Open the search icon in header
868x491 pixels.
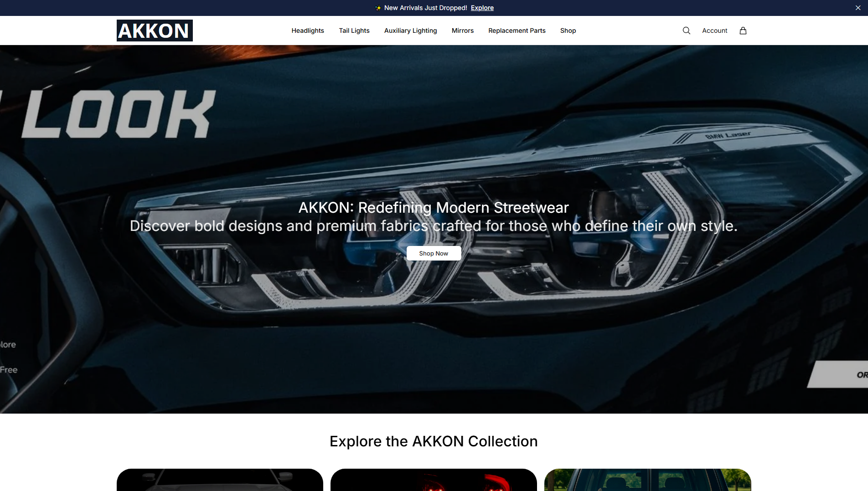[686, 31]
